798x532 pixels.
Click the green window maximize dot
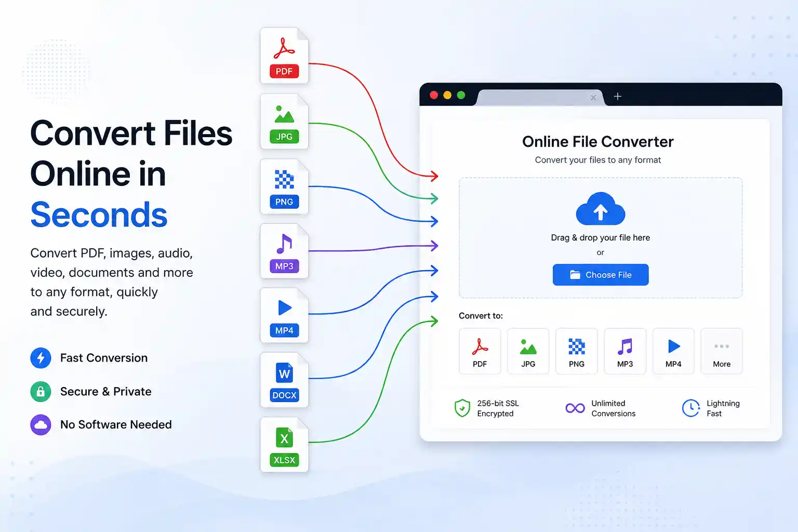tap(461, 95)
